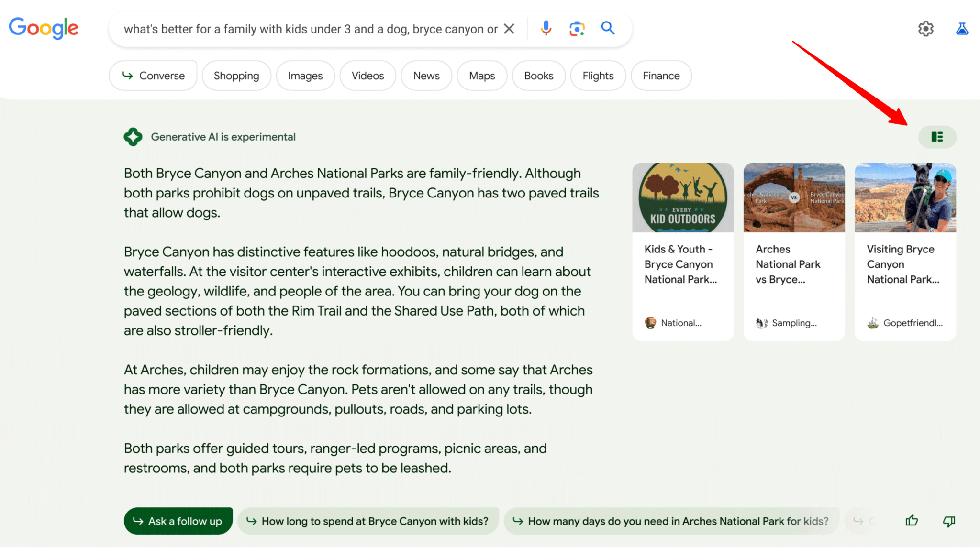Expand the Arches National Park days question
This screenshot has height=547, width=980.
(x=670, y=521)
